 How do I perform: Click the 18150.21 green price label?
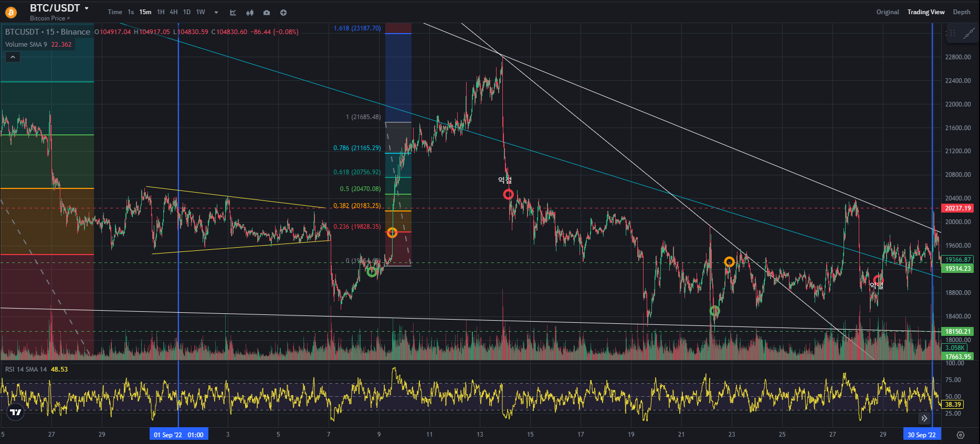pos(958,332)
